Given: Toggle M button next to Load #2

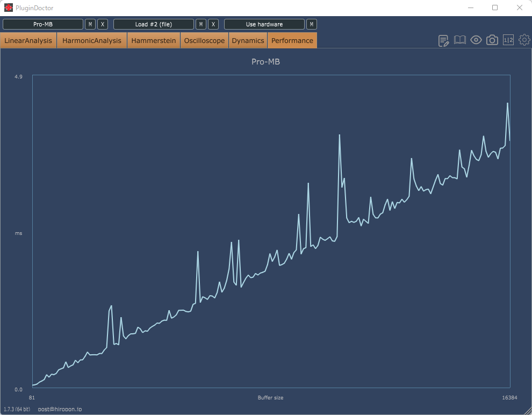Looking at the screenshot, I should (x=201, y=24).
